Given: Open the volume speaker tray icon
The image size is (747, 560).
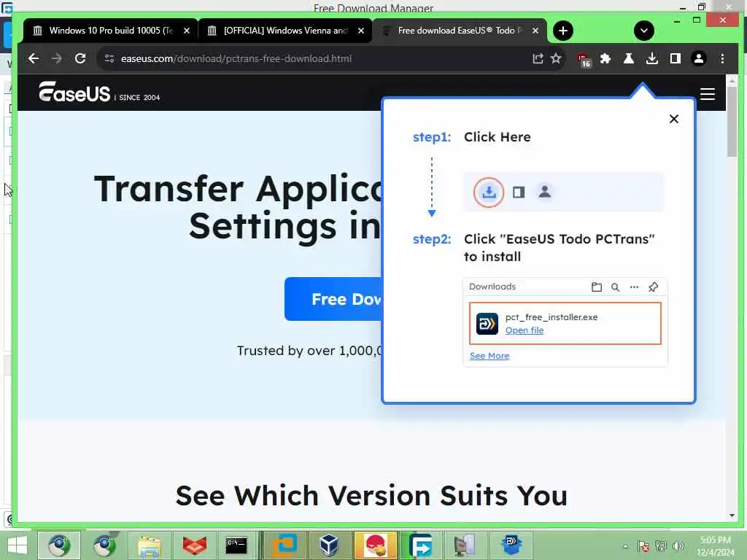Looking at the screenshot, I should (678, 546).
